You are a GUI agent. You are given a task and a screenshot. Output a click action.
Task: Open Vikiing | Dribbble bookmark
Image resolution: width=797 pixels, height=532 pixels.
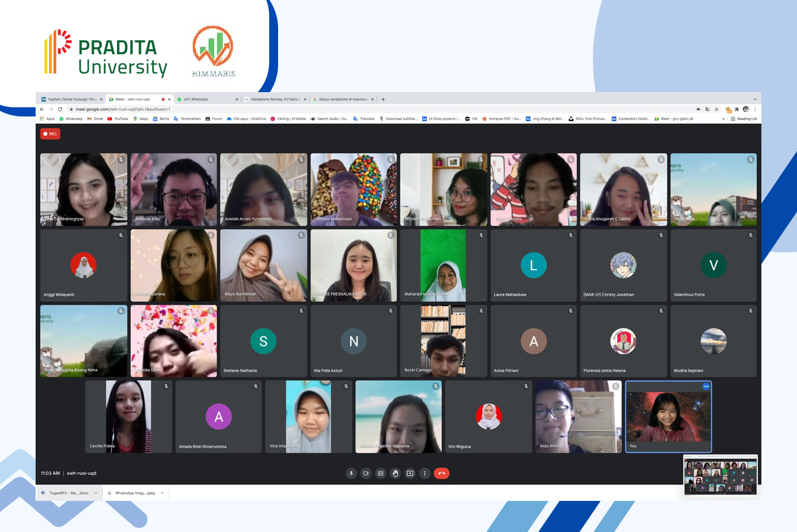tap(288, 119)
